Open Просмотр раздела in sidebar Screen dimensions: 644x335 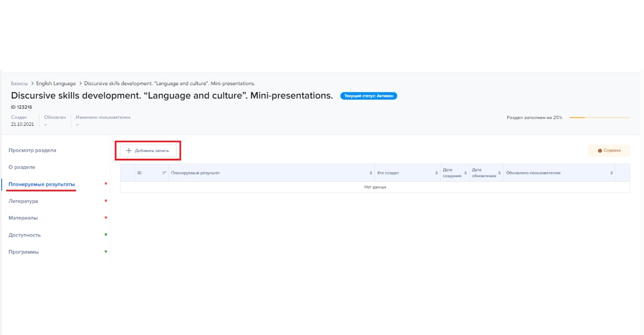tap(32, 151)
